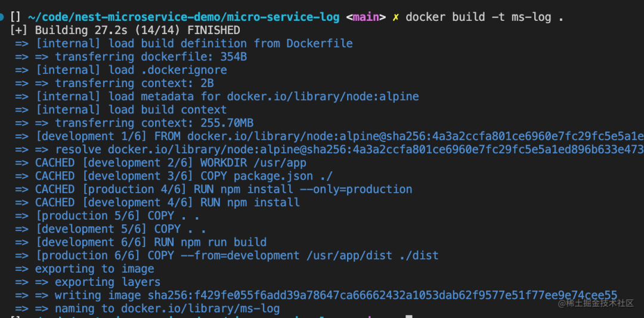The height and width of the screenshot is (318, 644).
Task: Click 'Building 27.2s (14/14) FINISHED' line
Action: pos(125,30)
